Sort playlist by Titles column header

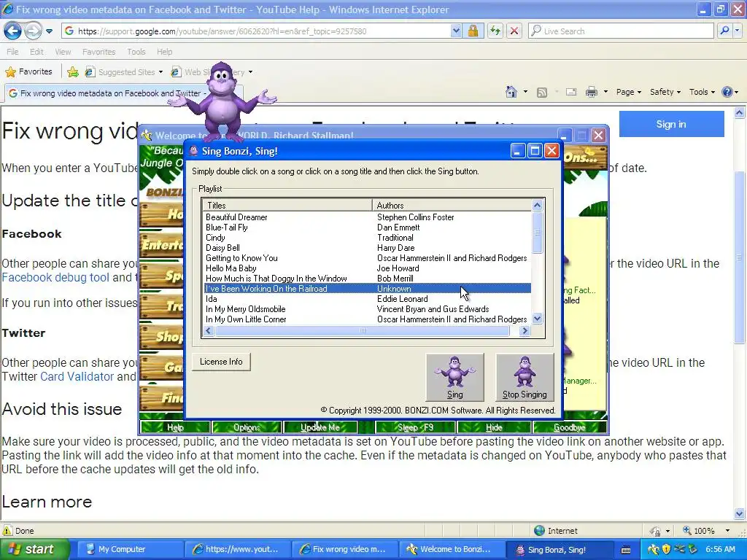[x=287, y=205]
